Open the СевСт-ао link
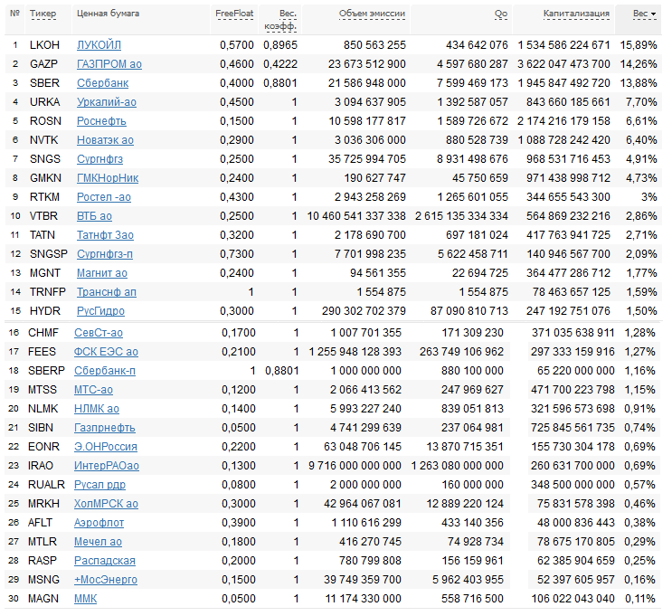This screenshot has height=616, width=672. [99, 333]
